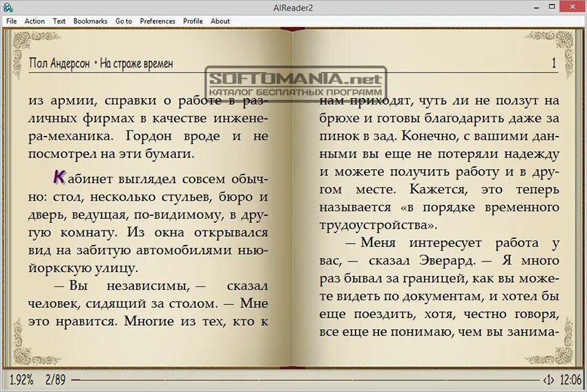Click the AlReader2 app icon in title bar
This screenshot has width=587, height=392.
point(8,7)
